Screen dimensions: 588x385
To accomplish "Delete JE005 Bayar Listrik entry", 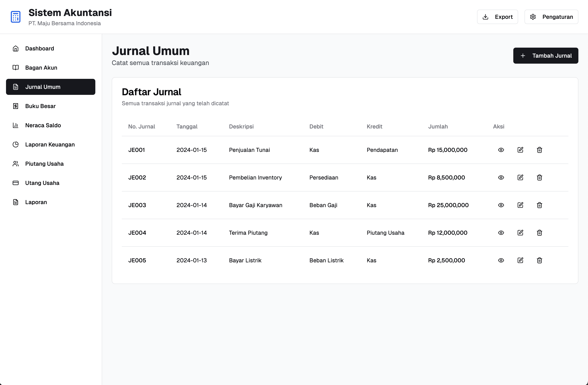I will point(539,260).
